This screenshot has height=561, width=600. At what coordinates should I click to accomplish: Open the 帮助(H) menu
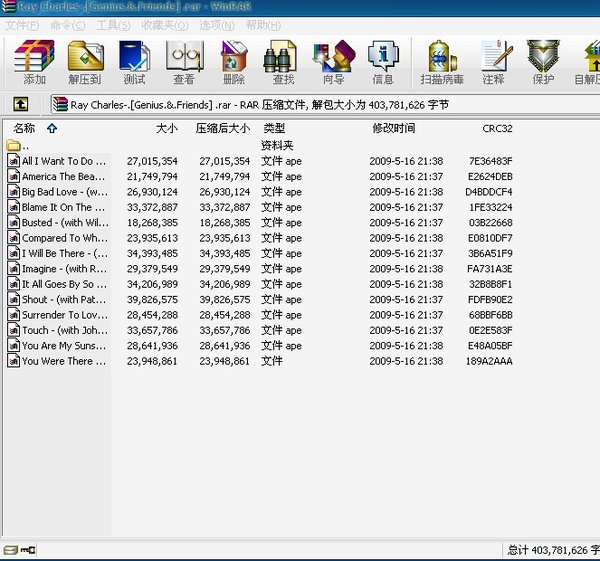[263, 26]
